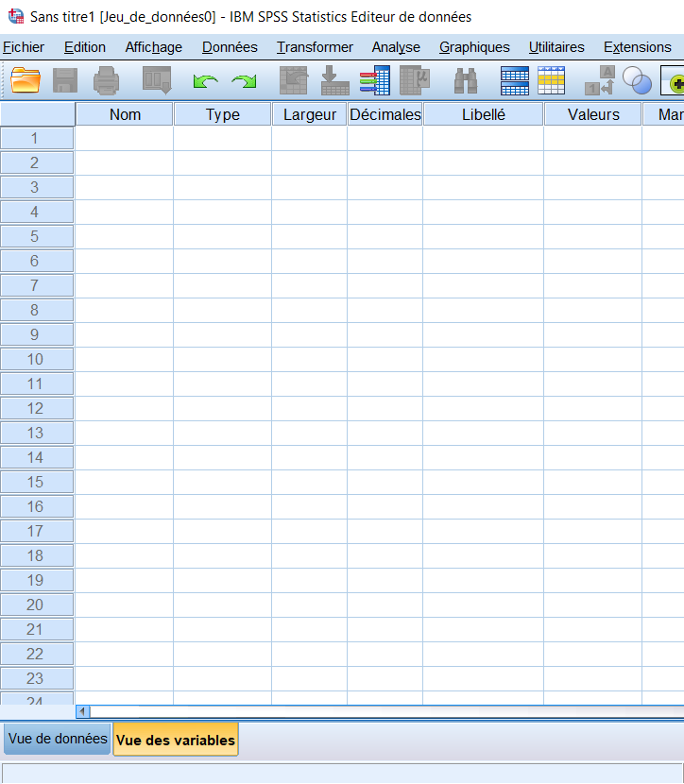Open the Transformer menu
Screen dimensions: 684x784
tap(315, 47)
